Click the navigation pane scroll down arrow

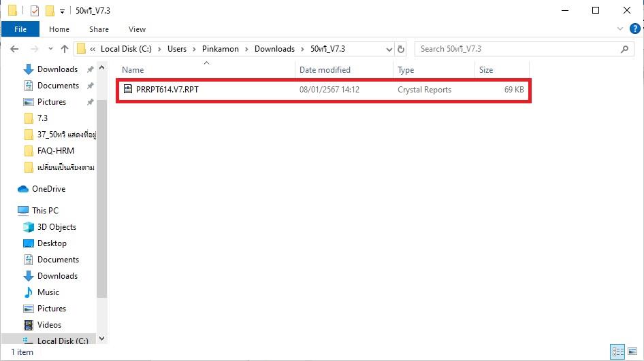[x=102, y=339]
